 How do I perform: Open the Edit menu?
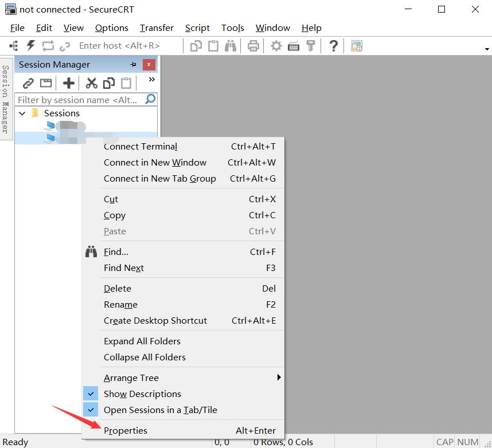pos(44,28)
